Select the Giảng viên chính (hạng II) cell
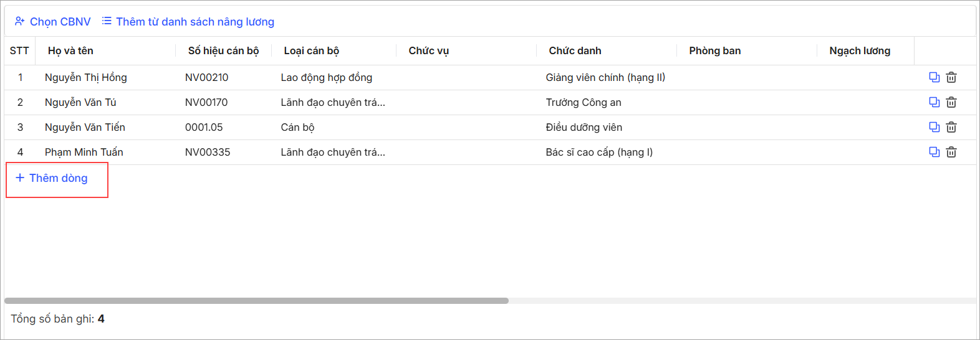 tap(605, 77)
